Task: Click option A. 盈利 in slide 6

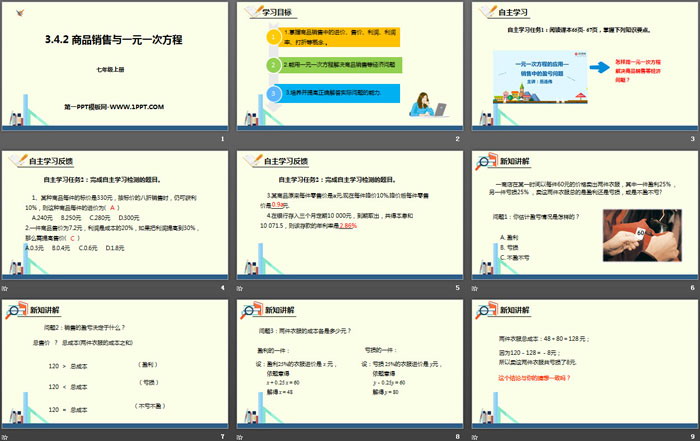Action: [x=509, y=237]
